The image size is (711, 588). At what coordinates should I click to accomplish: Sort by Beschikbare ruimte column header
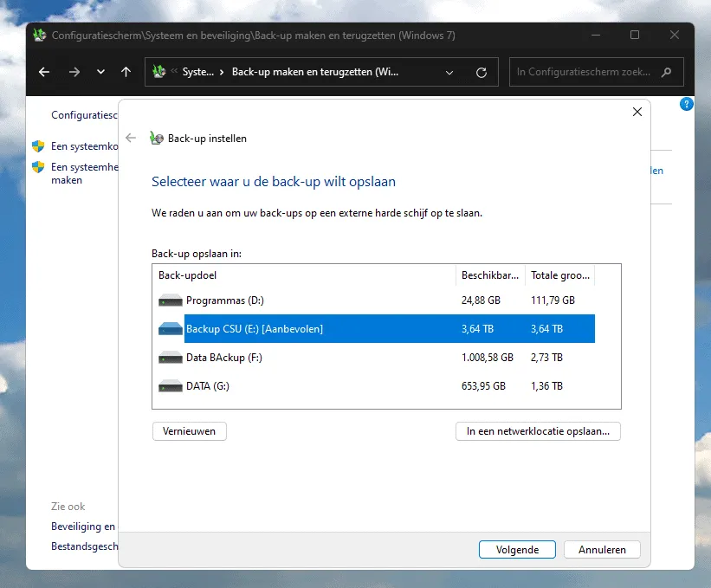pos(490,275)
